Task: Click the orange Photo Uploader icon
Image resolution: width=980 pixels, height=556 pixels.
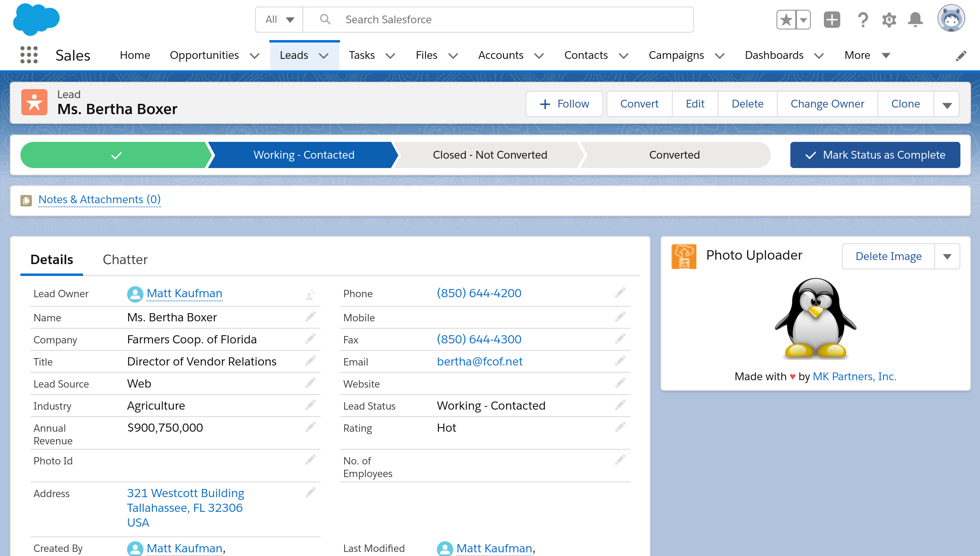Action: click(684, 256)
